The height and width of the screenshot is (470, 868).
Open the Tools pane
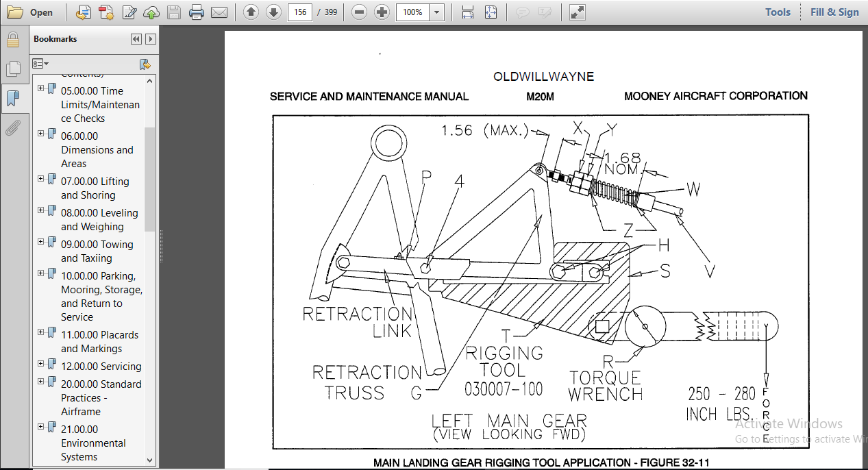pos(778,12)
